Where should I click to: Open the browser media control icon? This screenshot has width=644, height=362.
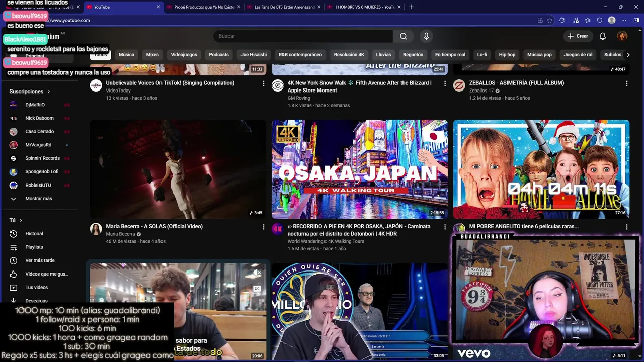click(575, 20)
